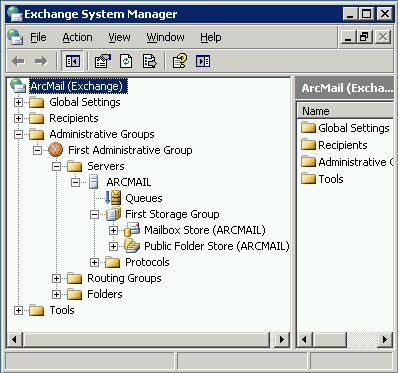Select the ArcMail (Exchange) root icon
Screen dimensions: 398x373
coord(18,86)
